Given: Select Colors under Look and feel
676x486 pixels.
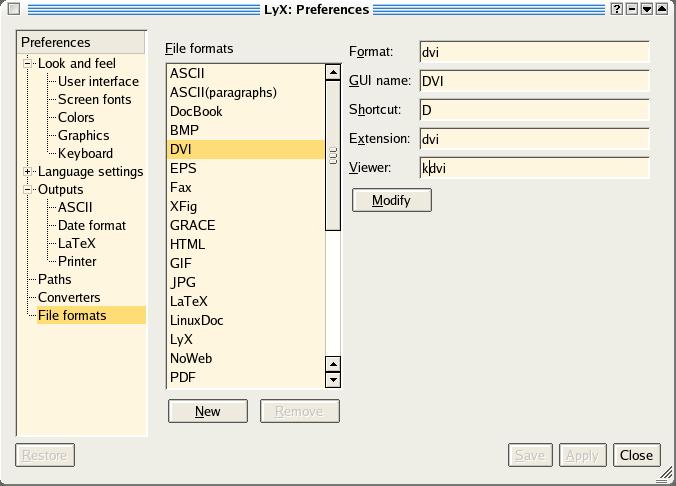Looking at the screenshot, I should click(76, 117).
